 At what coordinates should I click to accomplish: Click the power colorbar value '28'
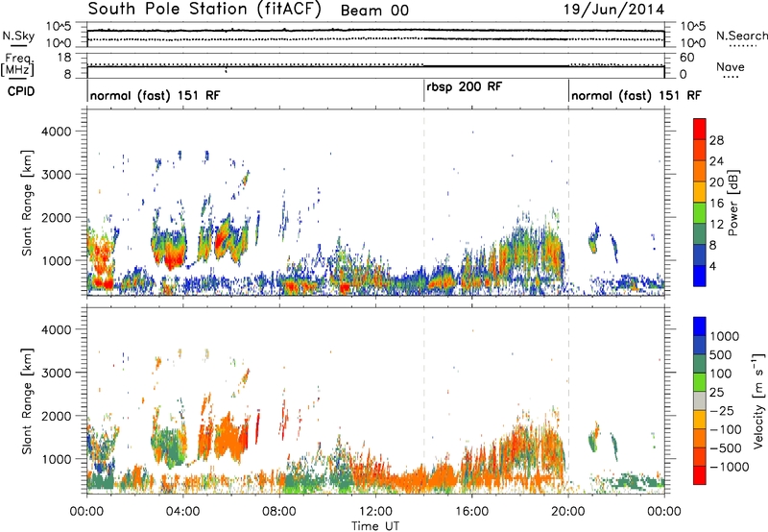716,140
